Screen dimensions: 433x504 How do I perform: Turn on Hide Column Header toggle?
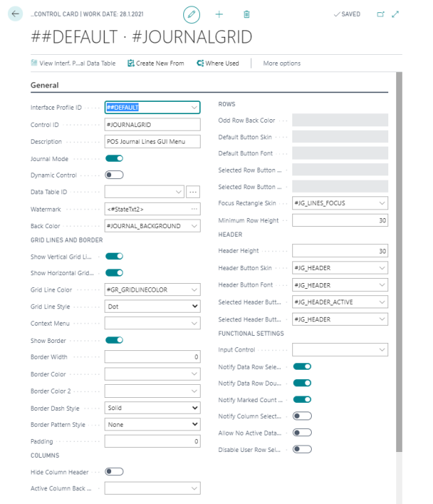114,472
